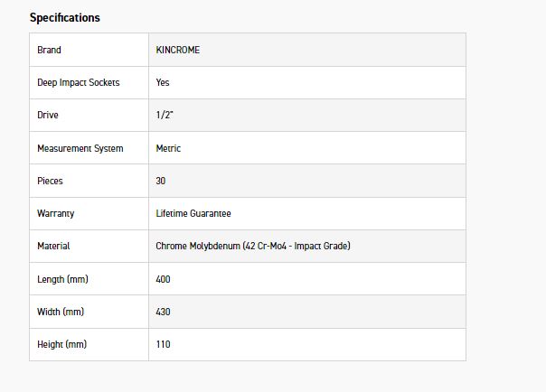
Task: Select the KINCROME brand value
Action: coord(177,50)
